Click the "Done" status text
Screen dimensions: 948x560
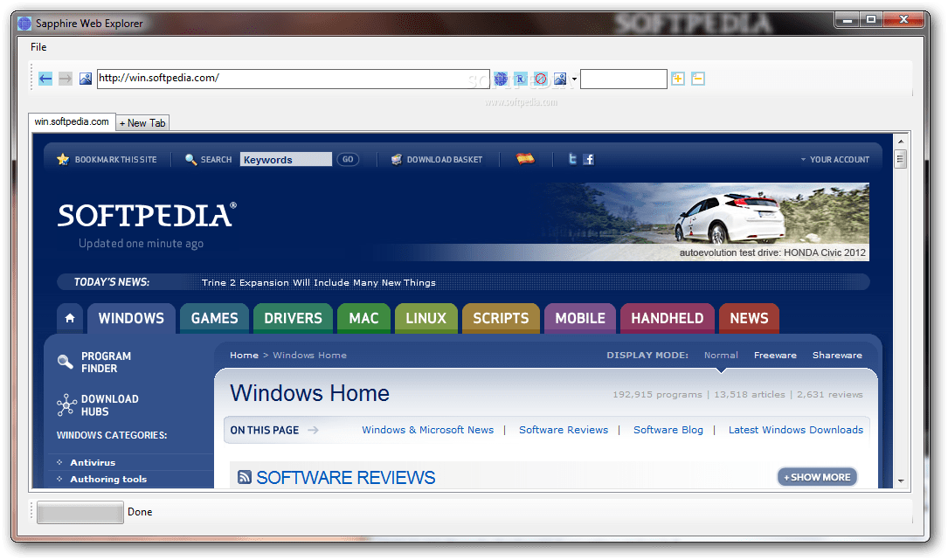(140, 512)
